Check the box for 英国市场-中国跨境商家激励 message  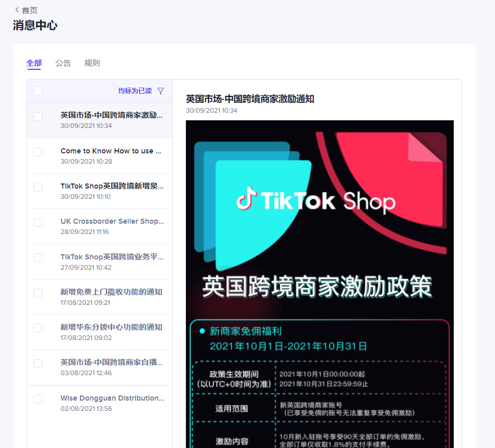click(38, 116)
